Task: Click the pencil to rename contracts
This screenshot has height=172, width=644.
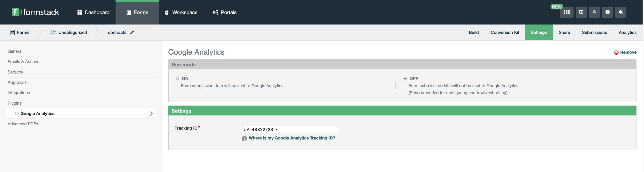Action: click(132, 32)
